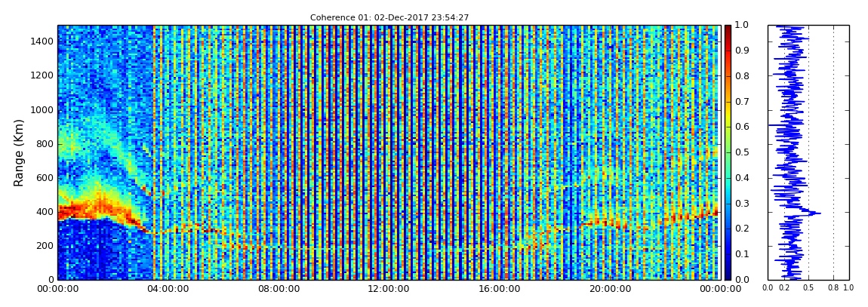Click the profile plot's 0.5 x-axis tick label

(x=809, y=288)
